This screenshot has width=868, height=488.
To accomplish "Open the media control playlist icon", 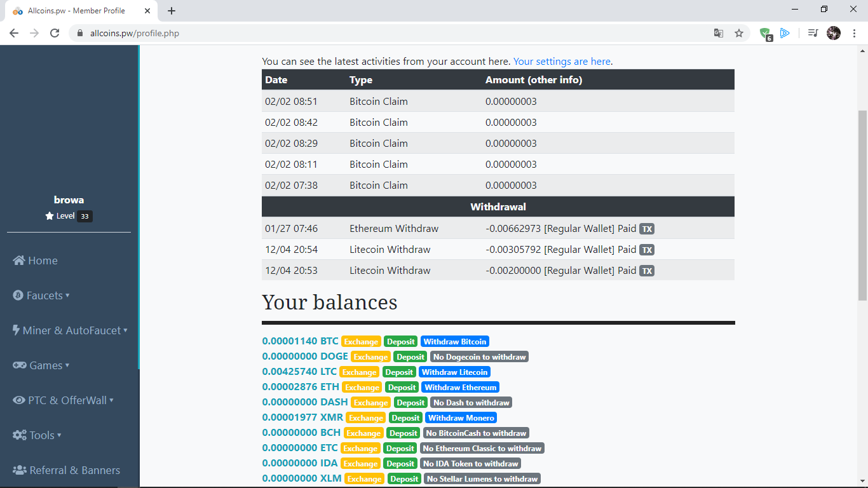I will click(x=813, y=33).
